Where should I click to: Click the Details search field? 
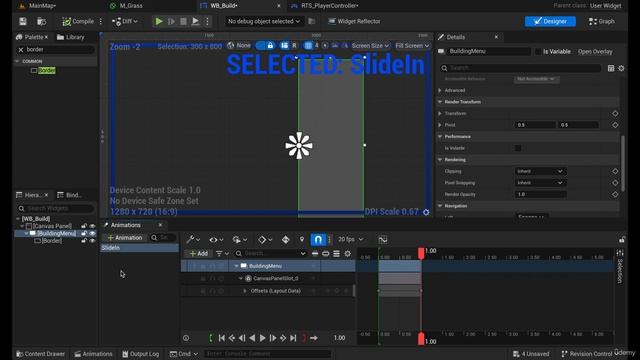[x=521, y=68]
